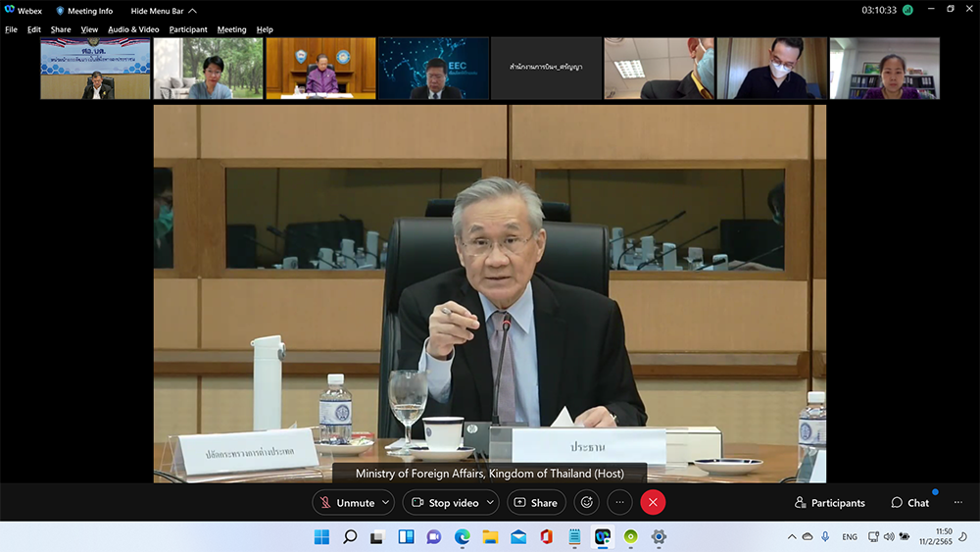Open Teams Chat taskbar icon
This screenshot has height=552, width=980.
(x=434, y=537)
